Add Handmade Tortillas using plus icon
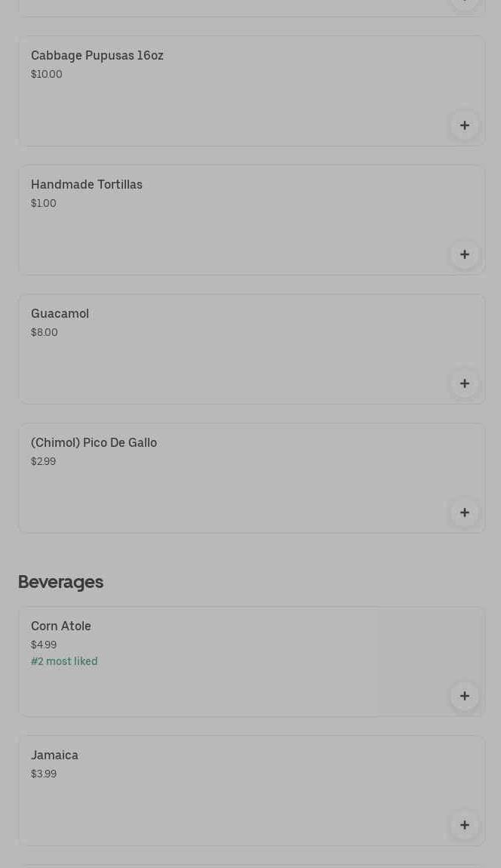501x868 pixels. (x=465, y=254)
